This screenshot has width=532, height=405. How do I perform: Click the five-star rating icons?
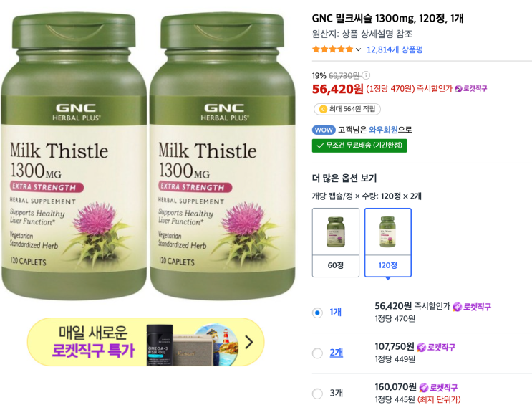pyautogui.click(x=332, y=49)
